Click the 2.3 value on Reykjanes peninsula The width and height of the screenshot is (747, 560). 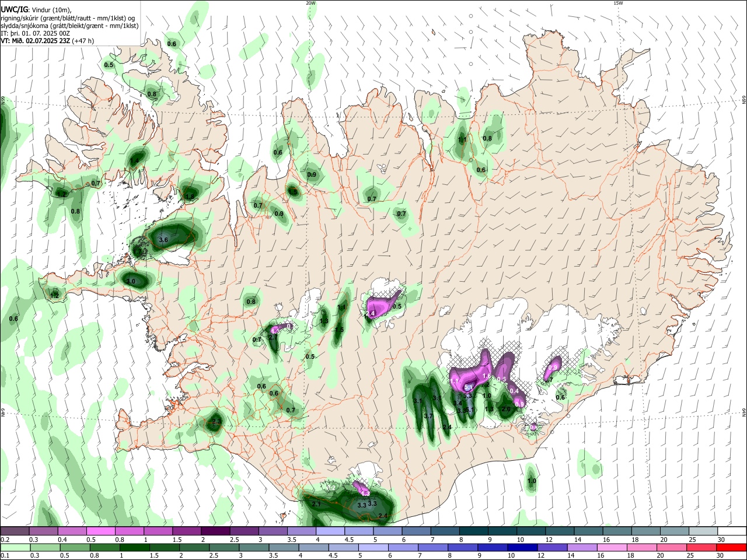point(217,421)
